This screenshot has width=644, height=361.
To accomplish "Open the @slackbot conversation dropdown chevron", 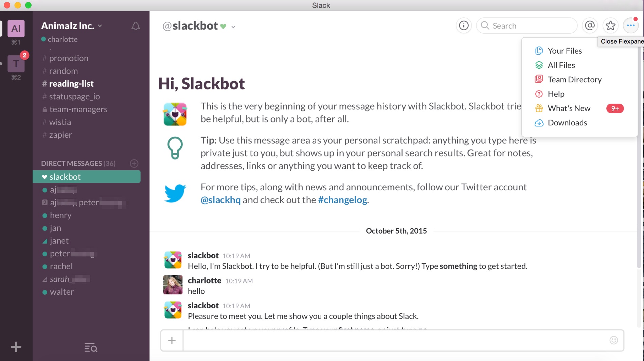I will [233, 27].
